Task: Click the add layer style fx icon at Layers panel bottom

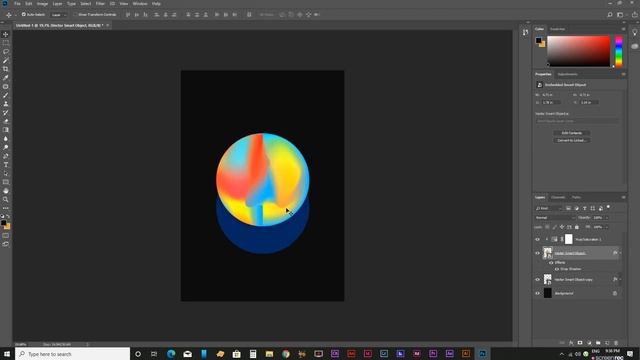Action: pos(571,343)
